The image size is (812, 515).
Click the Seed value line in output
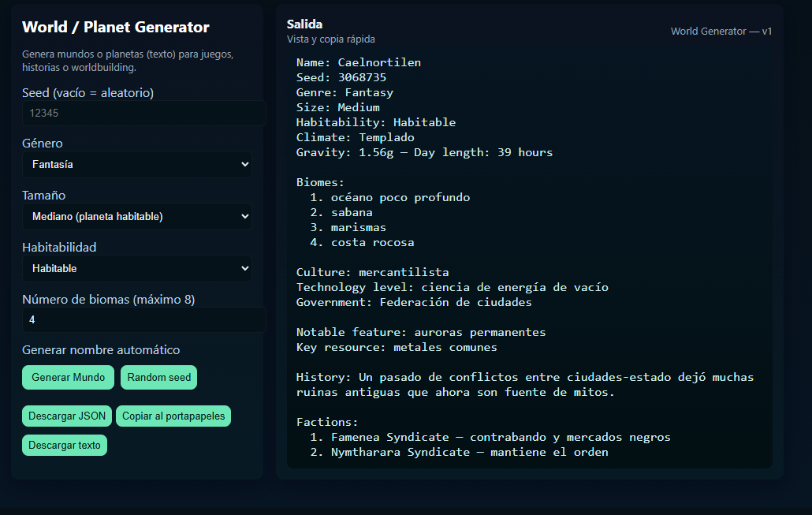(x=341, y=77)
